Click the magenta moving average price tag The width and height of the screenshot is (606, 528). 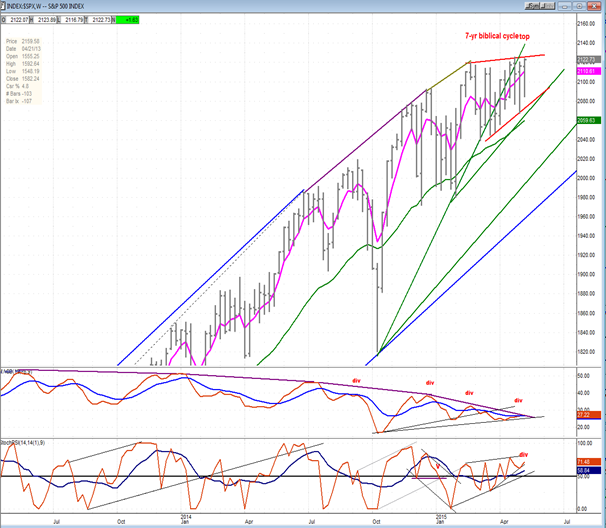pos(589,72)
